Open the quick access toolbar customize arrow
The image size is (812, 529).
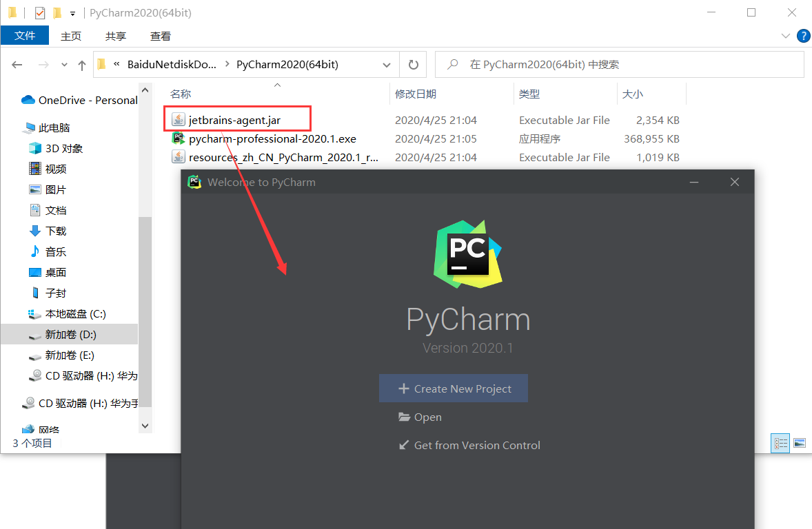72,14
